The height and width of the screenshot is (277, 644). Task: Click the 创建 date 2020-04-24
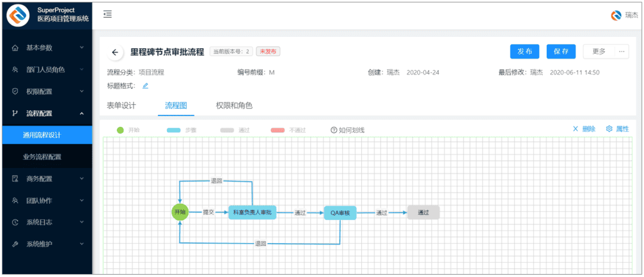point(423,73)
